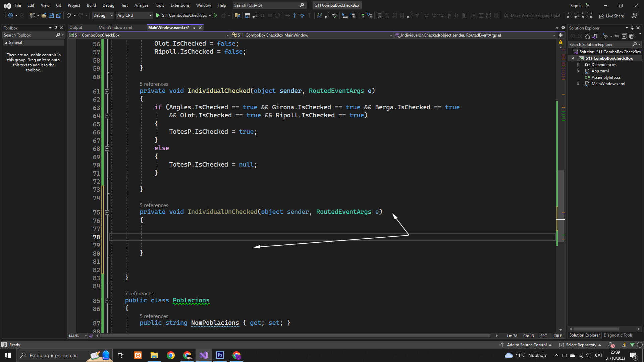This screenshot has width=644, height=362.
Task: Click the Open File toolbar icon
Action: (x=44, y=15)
